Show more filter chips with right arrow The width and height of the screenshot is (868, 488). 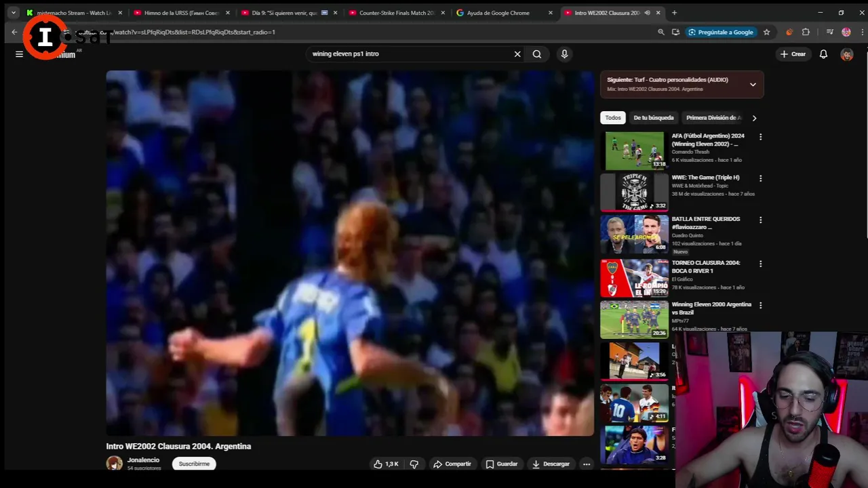point(754,118)
